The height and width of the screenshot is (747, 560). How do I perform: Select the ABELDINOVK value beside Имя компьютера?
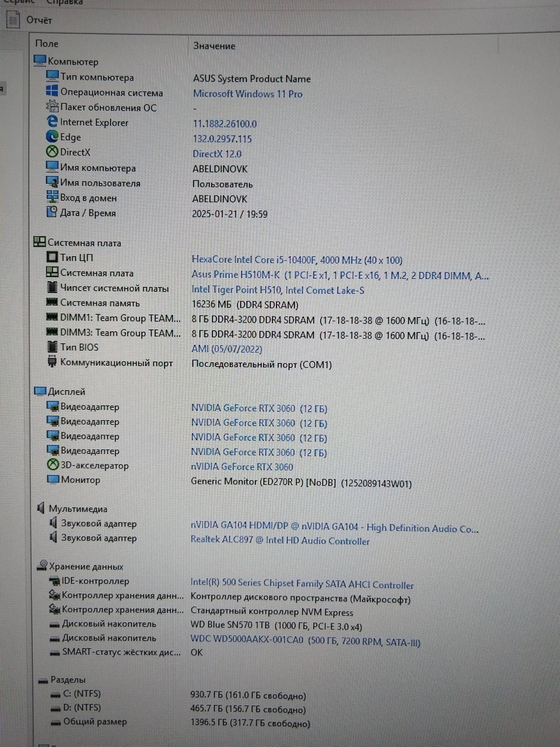pyautogui.click(x=220, y=169)
